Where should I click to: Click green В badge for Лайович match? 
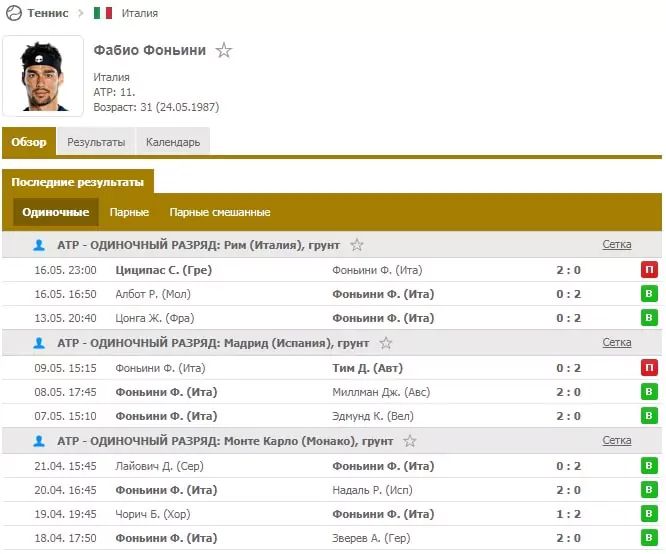point(649,466)
